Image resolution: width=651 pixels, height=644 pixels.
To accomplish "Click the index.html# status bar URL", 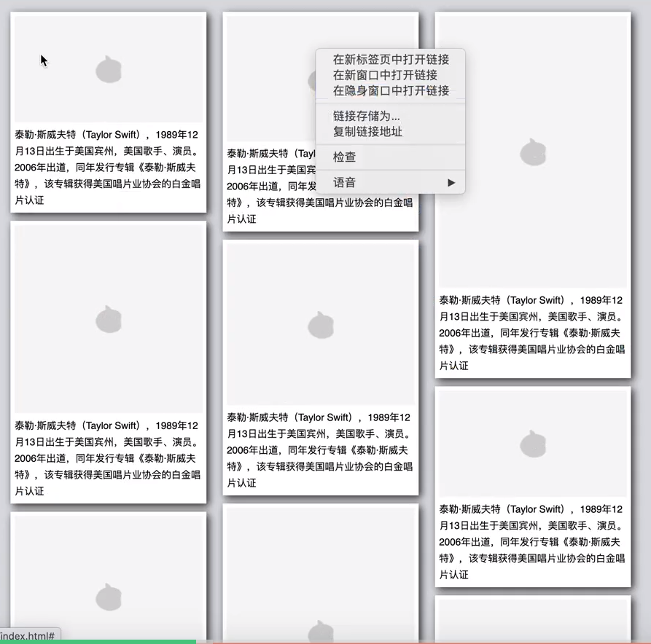I will pos(28,636).
